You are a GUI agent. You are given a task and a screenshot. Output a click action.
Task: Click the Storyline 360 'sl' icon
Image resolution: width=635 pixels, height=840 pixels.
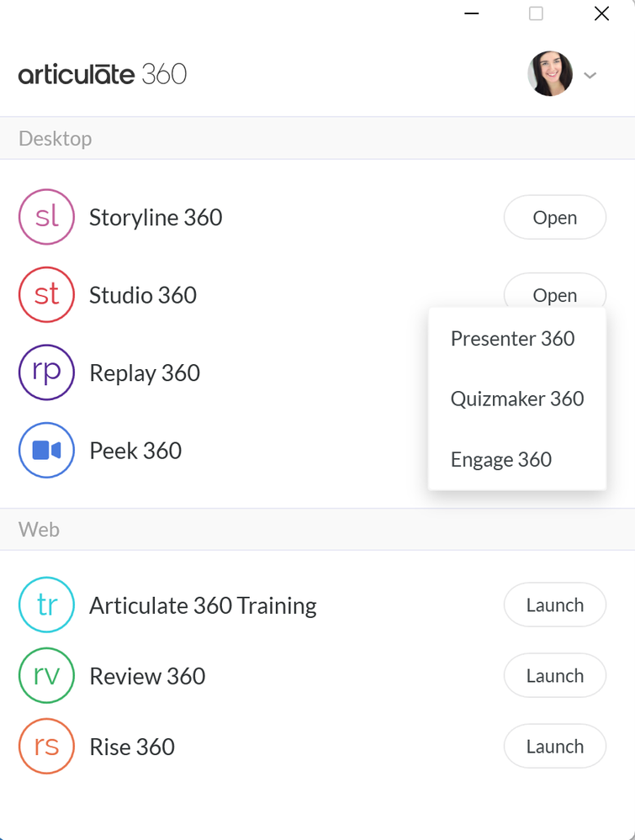pyautogui.click(x=46, y=217)
